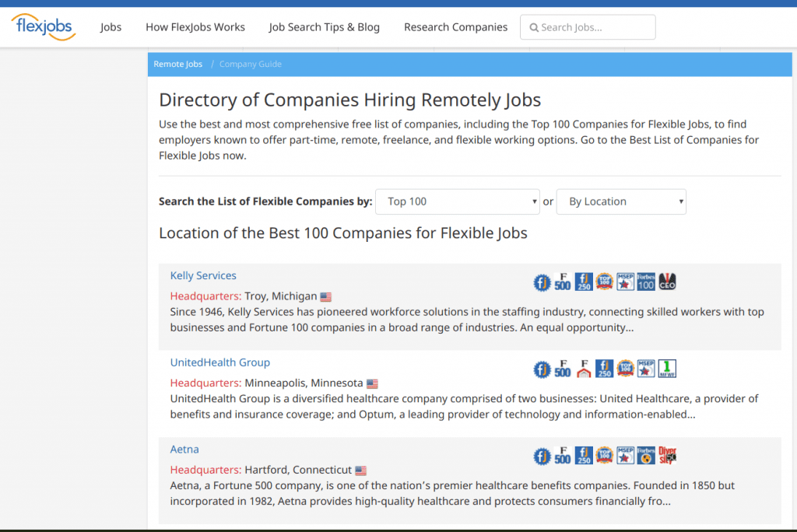
Task: Click 'Location of the Best 100 Companies' heading
Action: [343, 233]
